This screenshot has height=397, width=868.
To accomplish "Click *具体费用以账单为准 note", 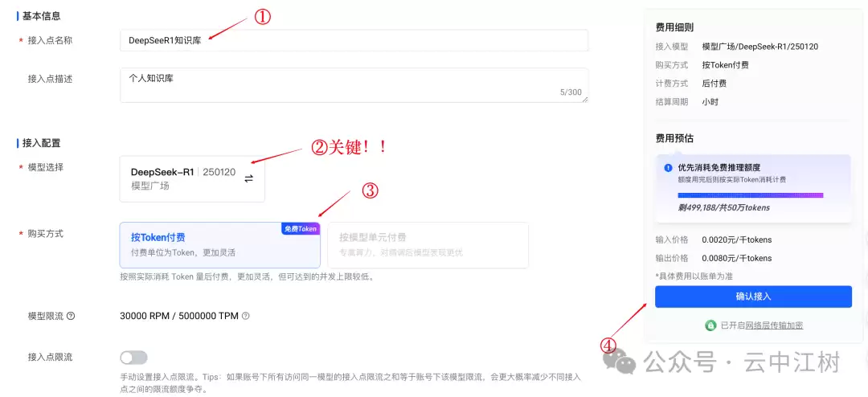I will pos(694,276).
